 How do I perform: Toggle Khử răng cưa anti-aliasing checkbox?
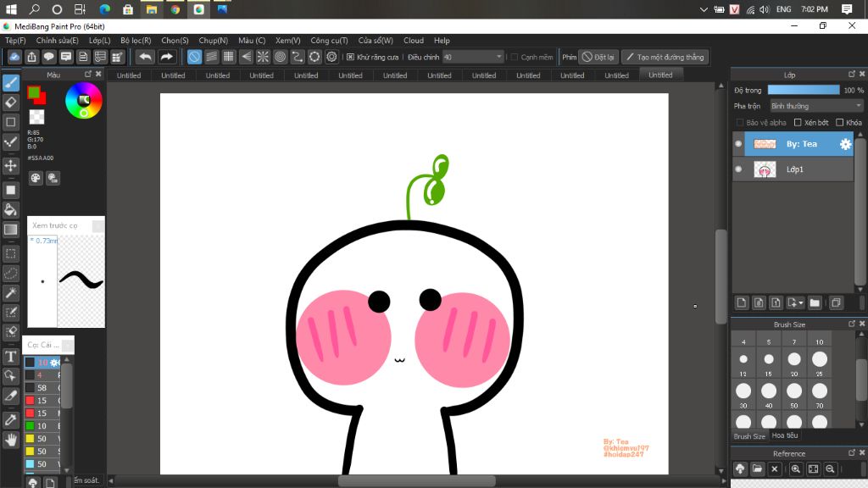350,57
